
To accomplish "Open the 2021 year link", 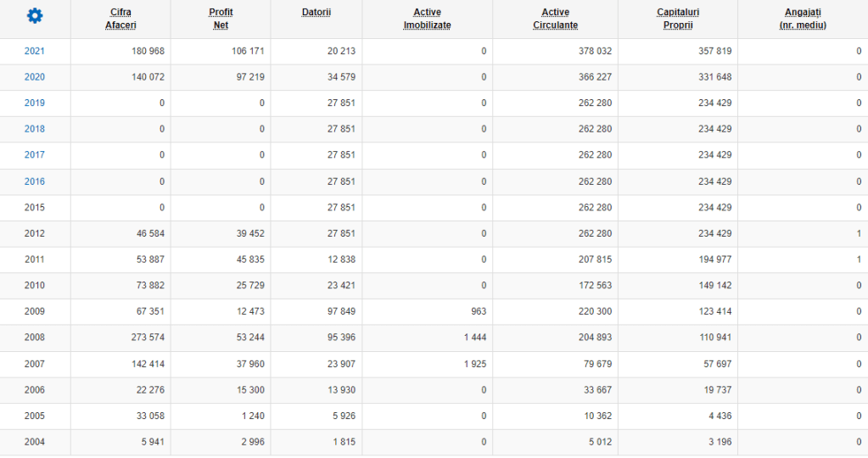I will coord(35,51).
